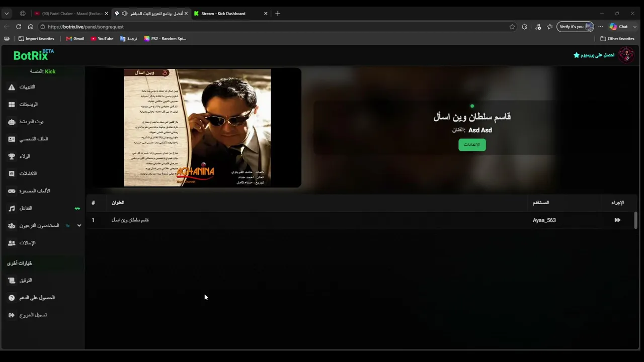Open the YouTube bookmark

pos(102,39)
